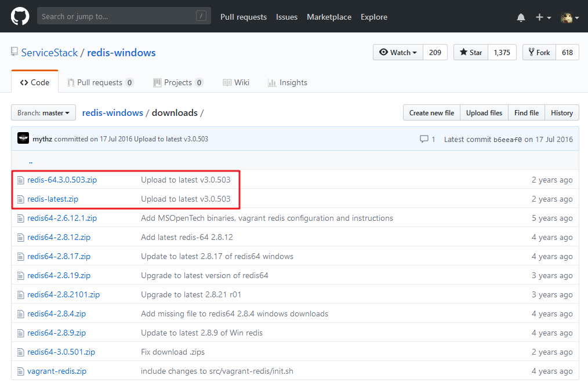Click Marketplace in top navigation
Viewport: 588px width, 390px height.
(x=329, y=17)
